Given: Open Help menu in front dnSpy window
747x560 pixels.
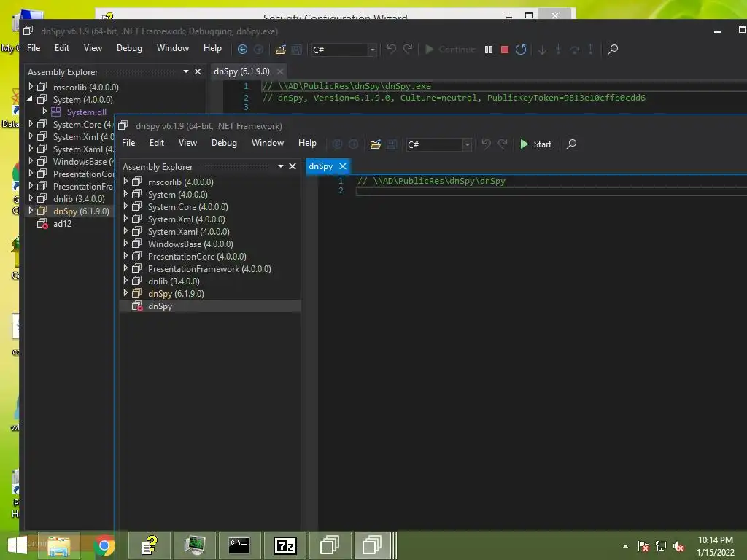Looking at the screenshot, I should pos(307,143).
